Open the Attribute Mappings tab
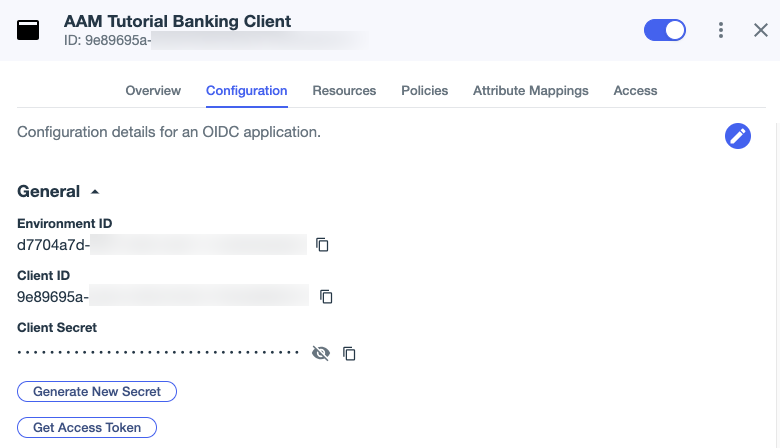780x448 pixels. 530,90
